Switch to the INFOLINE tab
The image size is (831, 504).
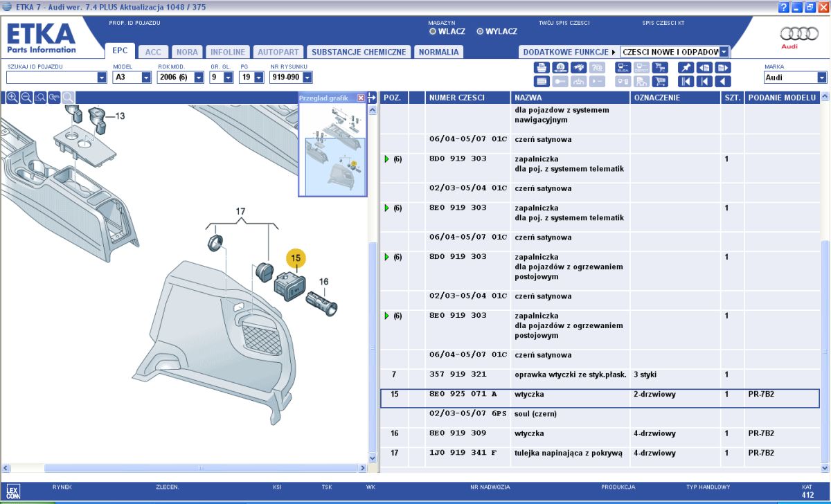pyautogui.click(x=228, y=52)
